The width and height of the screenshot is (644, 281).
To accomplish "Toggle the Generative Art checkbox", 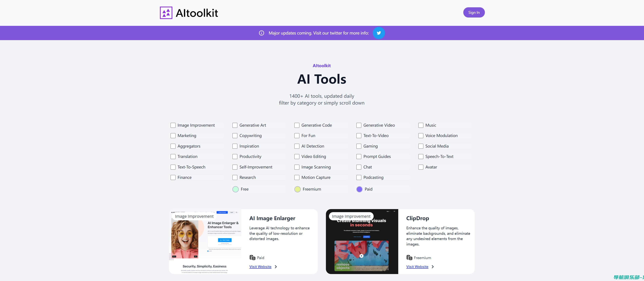I will (x=234, y=125).
